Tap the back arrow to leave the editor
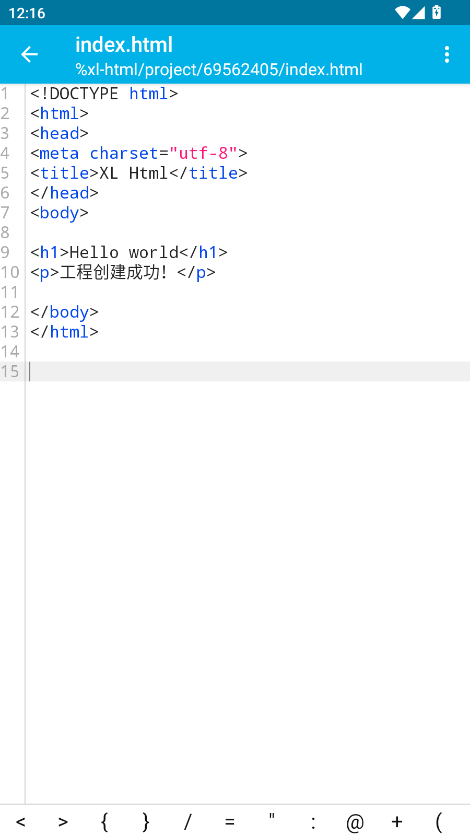 29,54
